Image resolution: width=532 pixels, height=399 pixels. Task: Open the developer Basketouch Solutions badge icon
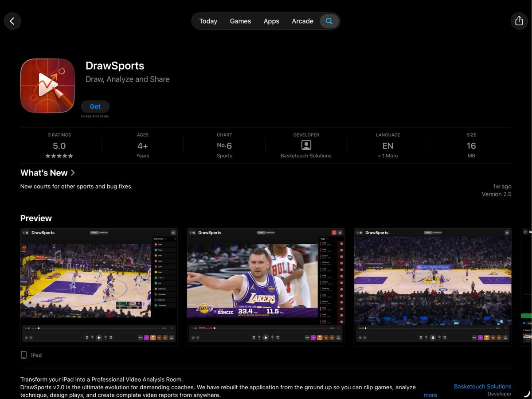306,145
